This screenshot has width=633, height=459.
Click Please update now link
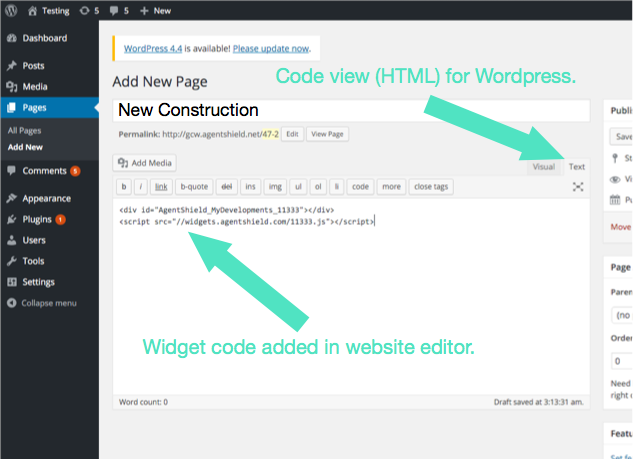click(271, 48)
